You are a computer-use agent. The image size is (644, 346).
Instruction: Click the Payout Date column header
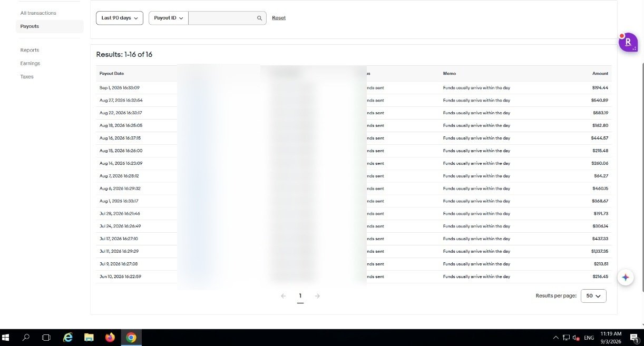(x=112, y=74)
